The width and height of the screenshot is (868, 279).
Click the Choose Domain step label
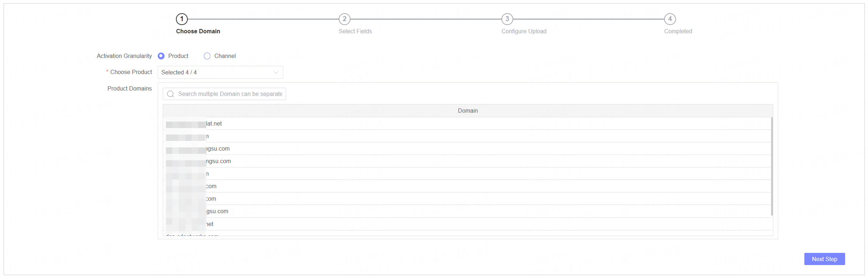pos(198,31)
